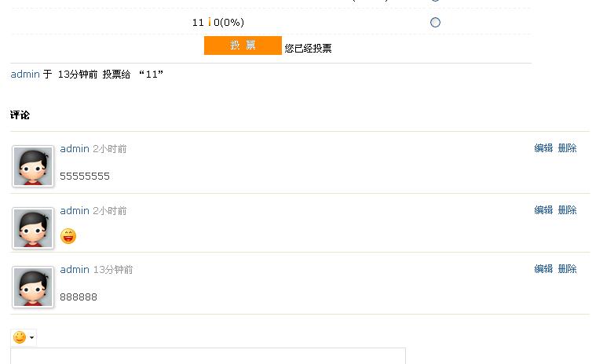The height and width of the screenshot is (364, 592).
Task: Click the laughing emoji in second comment
Action: tap(68, 236)
